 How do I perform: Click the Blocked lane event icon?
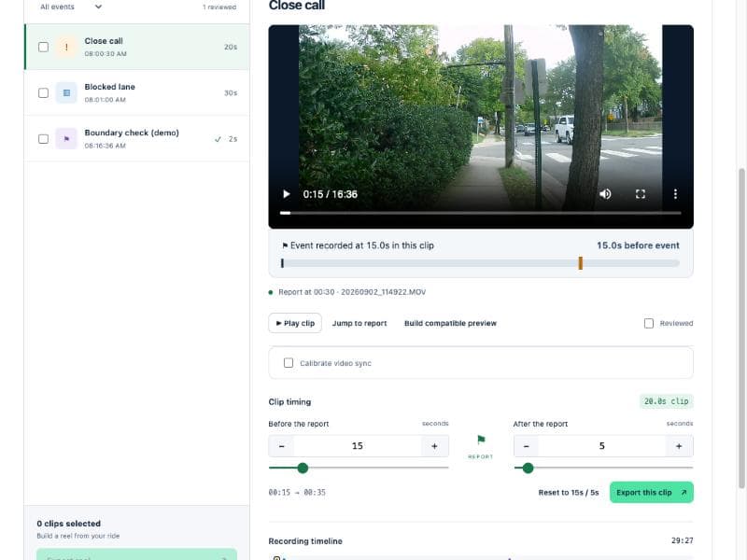(66, 92)
